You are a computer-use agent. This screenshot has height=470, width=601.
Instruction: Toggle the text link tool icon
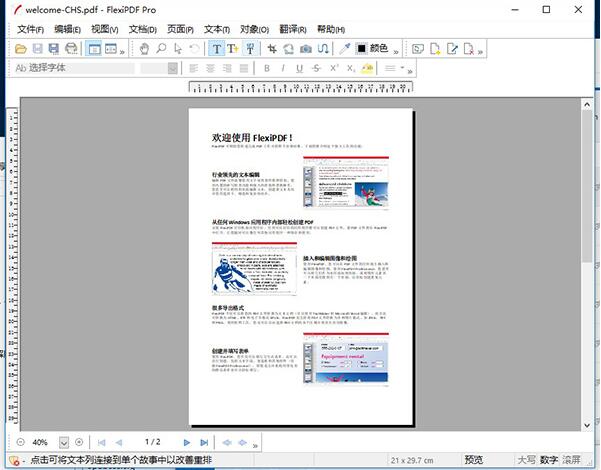tap(250, 49)
